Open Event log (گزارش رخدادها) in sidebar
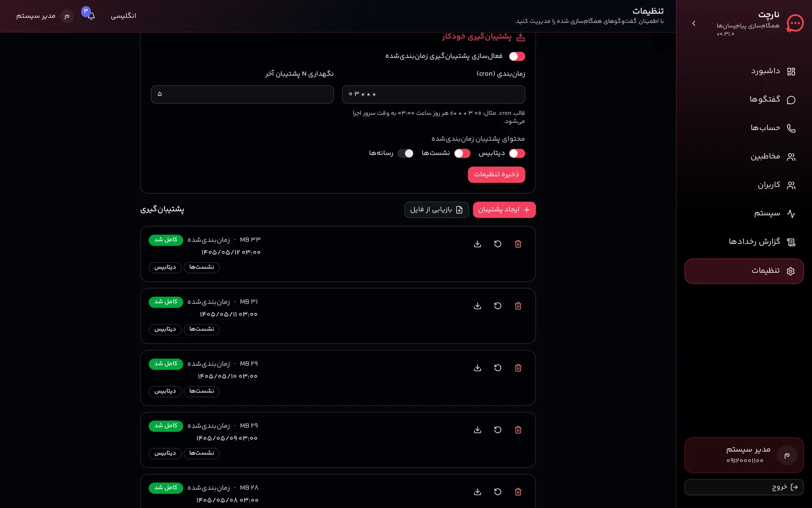The width and height of the screenshot is (812, 508). pos(744,242)
